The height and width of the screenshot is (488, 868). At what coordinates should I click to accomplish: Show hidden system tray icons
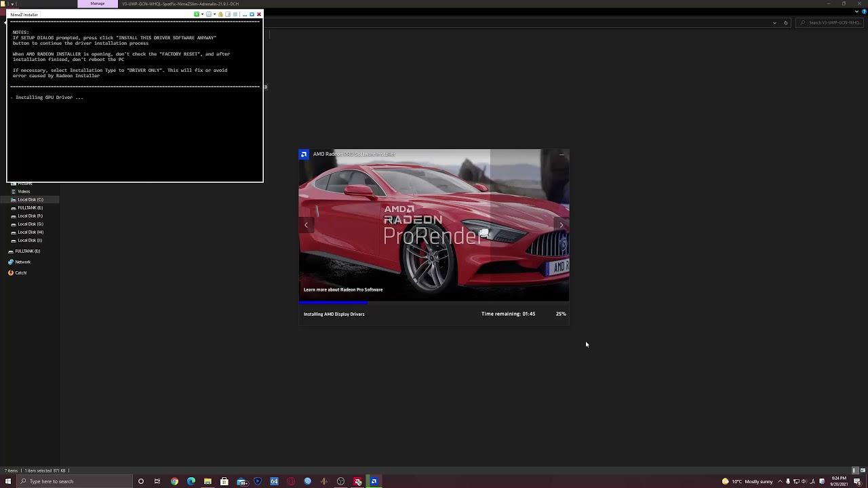point(780,481)
